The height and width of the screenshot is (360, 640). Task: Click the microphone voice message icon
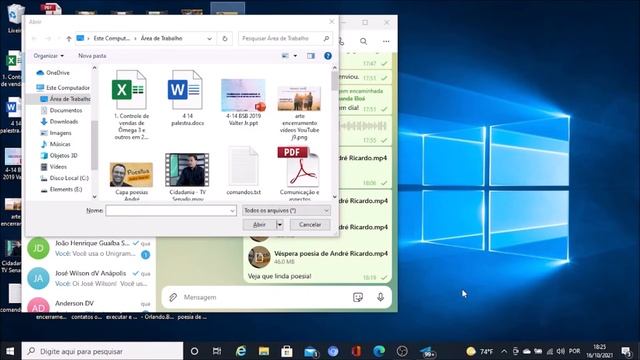380,297
